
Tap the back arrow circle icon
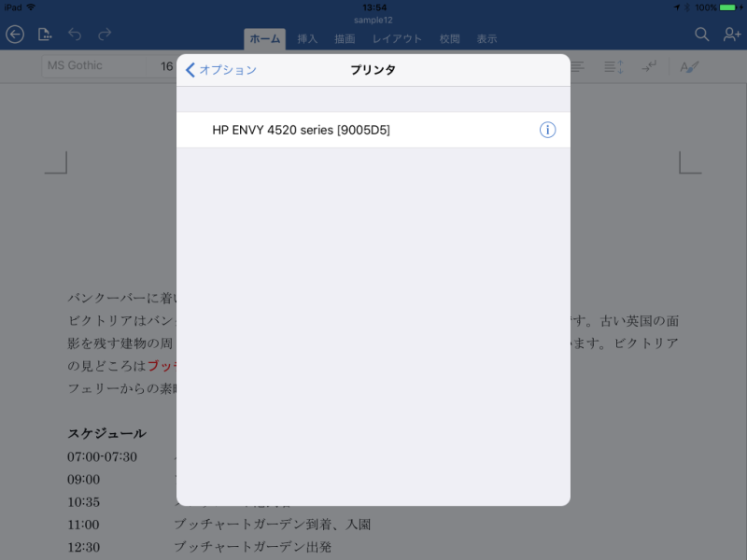15,35
